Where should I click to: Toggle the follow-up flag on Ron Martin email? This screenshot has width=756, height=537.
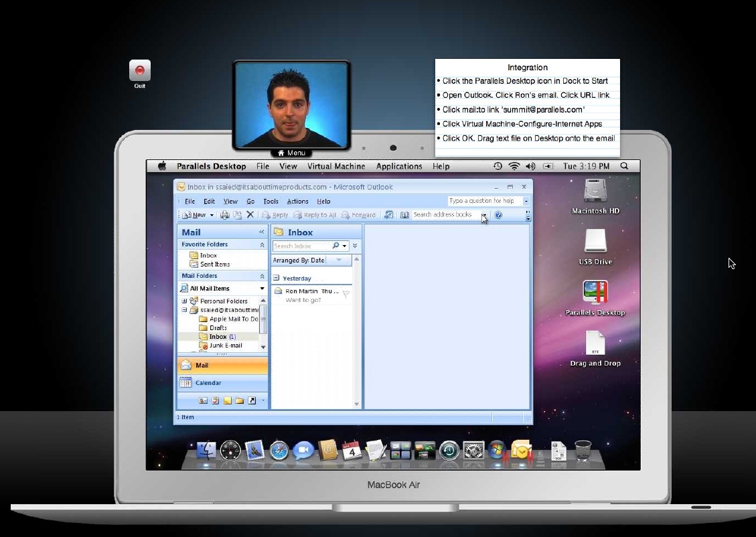pyautogui.click(x=346, y=293)
